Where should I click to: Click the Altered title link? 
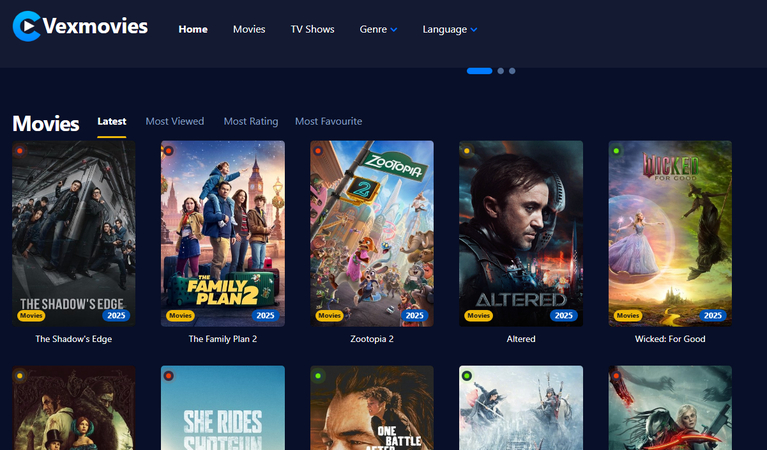pyautogui.click(x=521, y=339)
